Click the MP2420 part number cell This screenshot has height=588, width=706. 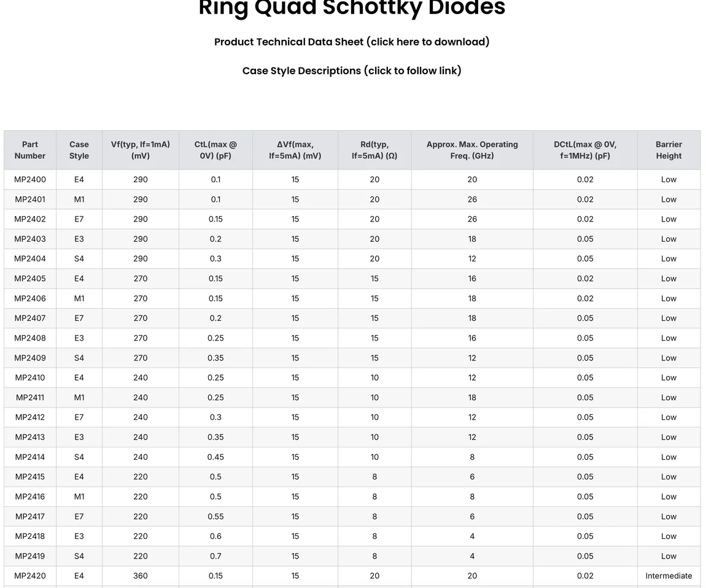pyautogui.click(x=30, y=576)
